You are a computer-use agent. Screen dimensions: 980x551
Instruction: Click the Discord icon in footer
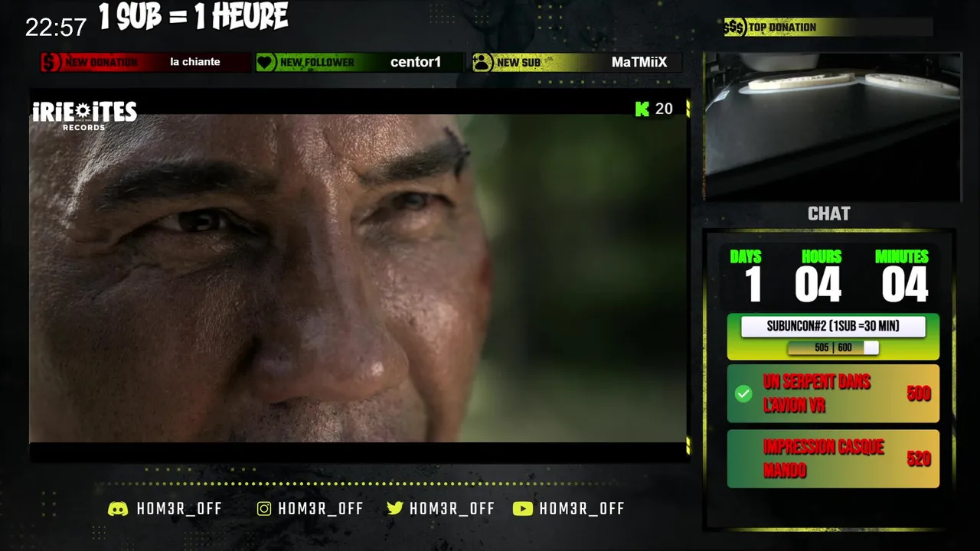(118, 509)
